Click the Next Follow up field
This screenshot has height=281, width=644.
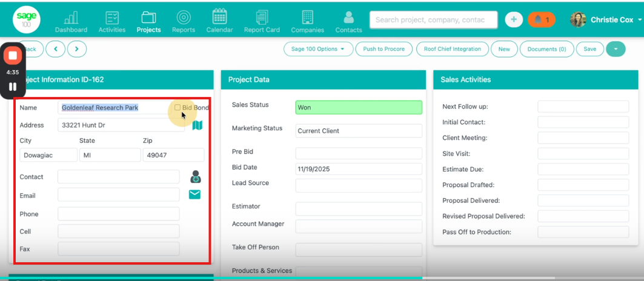pos(583,107)
